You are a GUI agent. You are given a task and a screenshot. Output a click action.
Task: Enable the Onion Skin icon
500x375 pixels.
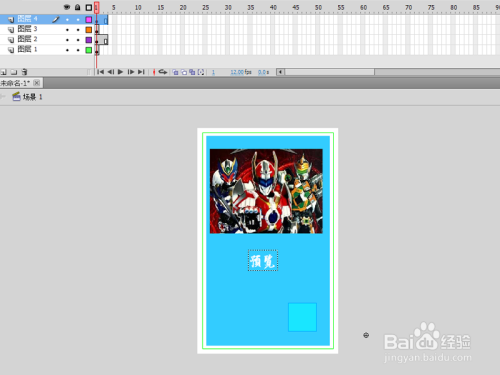tap(175, 72)
